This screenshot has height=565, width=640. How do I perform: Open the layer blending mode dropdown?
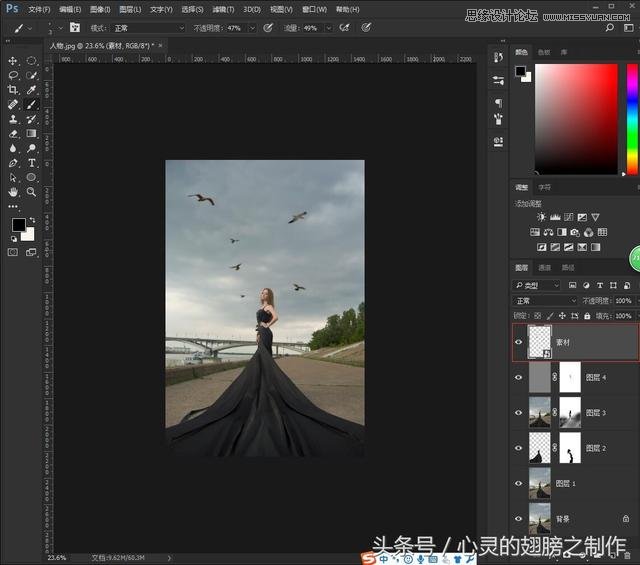546,300
